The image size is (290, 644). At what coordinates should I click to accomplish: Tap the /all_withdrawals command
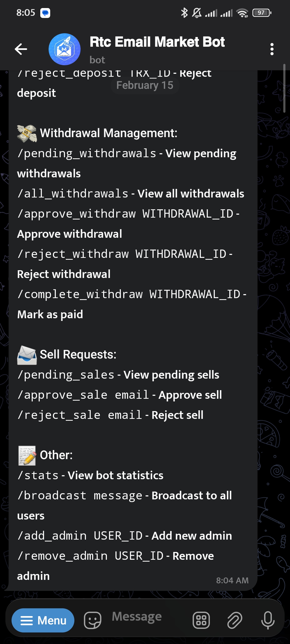click(73, 194)
